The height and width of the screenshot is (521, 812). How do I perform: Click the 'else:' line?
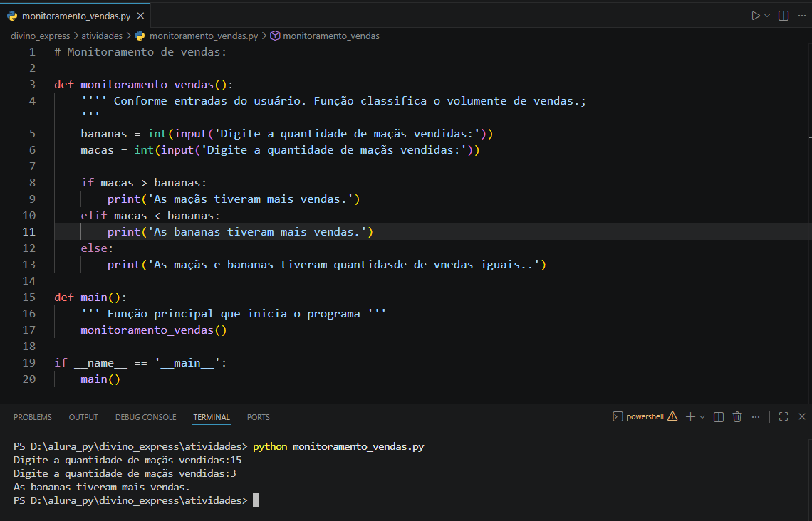pyautogui.click(x=97, y=248)
